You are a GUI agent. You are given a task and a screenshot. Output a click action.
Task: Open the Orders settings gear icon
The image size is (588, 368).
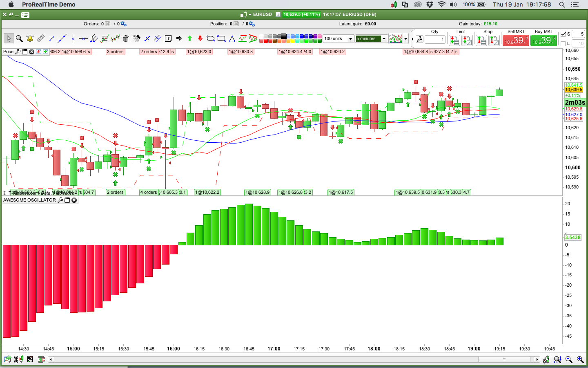[123, 24]
